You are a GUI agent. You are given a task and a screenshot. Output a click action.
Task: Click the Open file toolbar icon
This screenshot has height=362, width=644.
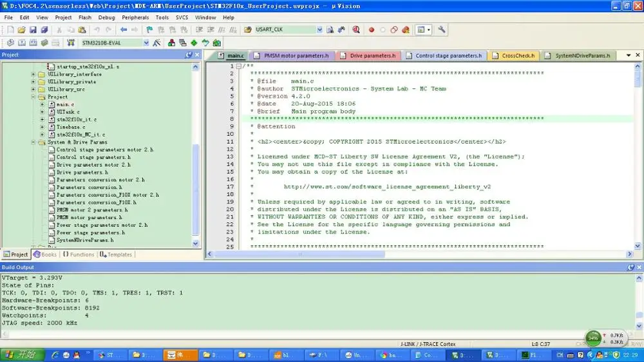tap(21, 30)
